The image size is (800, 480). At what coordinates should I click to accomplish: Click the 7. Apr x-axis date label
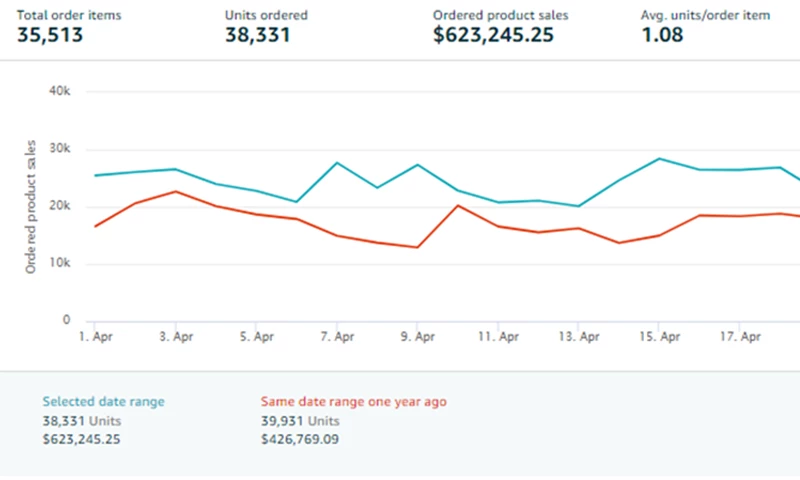point(338,338)
